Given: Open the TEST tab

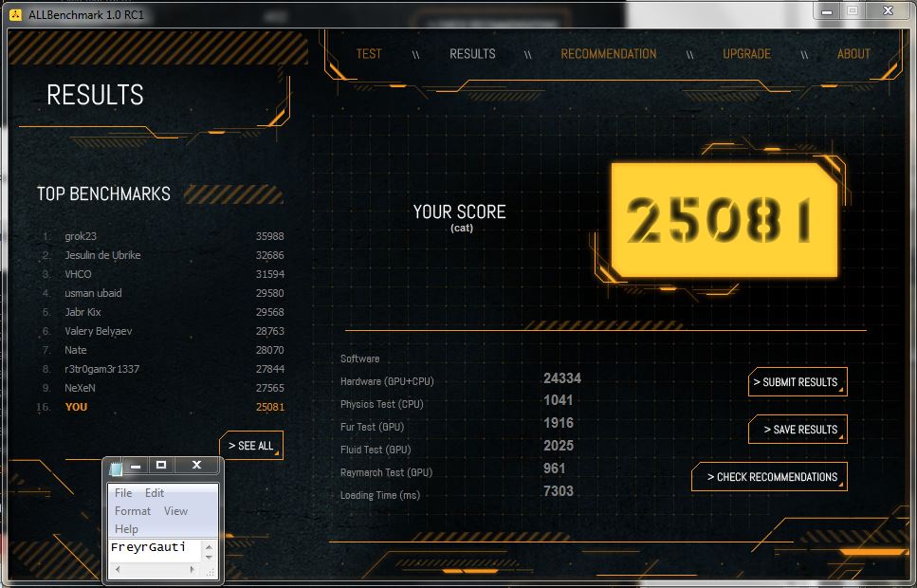Looking at the screenshot, I should point(369,54).
